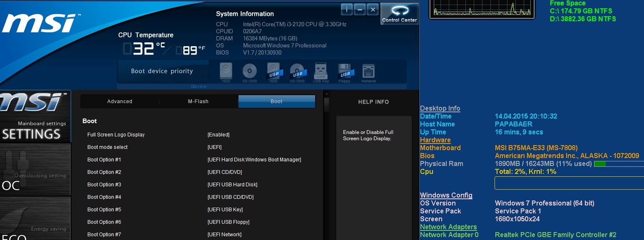Open the info 'i' button
Screen dimensions: 644x240
coord(347,9)
